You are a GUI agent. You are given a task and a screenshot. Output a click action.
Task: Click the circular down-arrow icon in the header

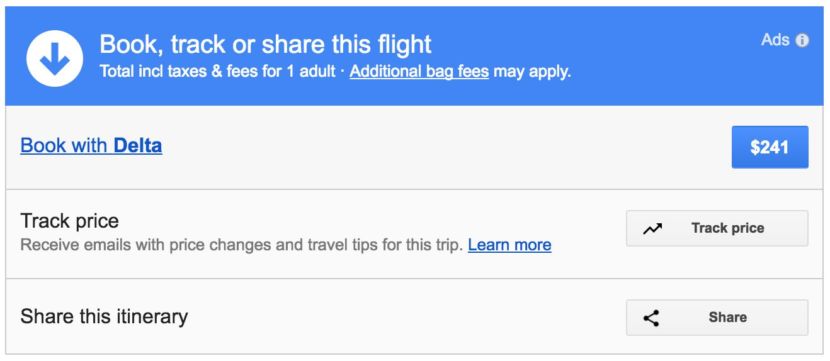pos(55,58)
